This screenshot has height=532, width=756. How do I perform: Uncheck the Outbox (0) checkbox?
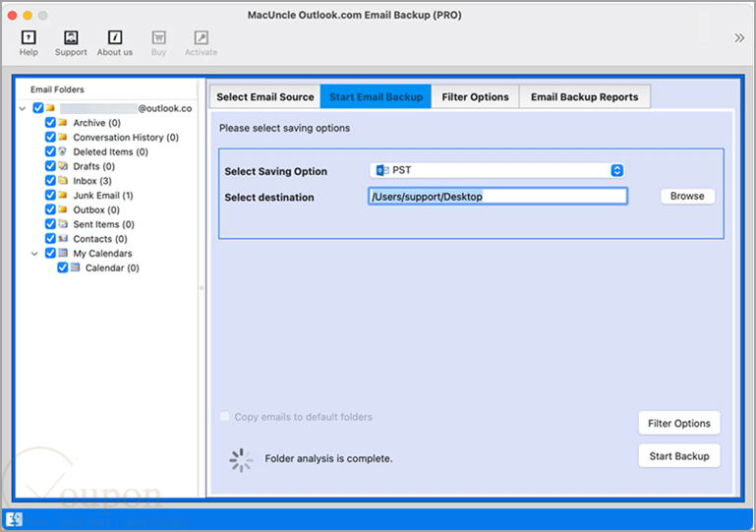(50, 209)
